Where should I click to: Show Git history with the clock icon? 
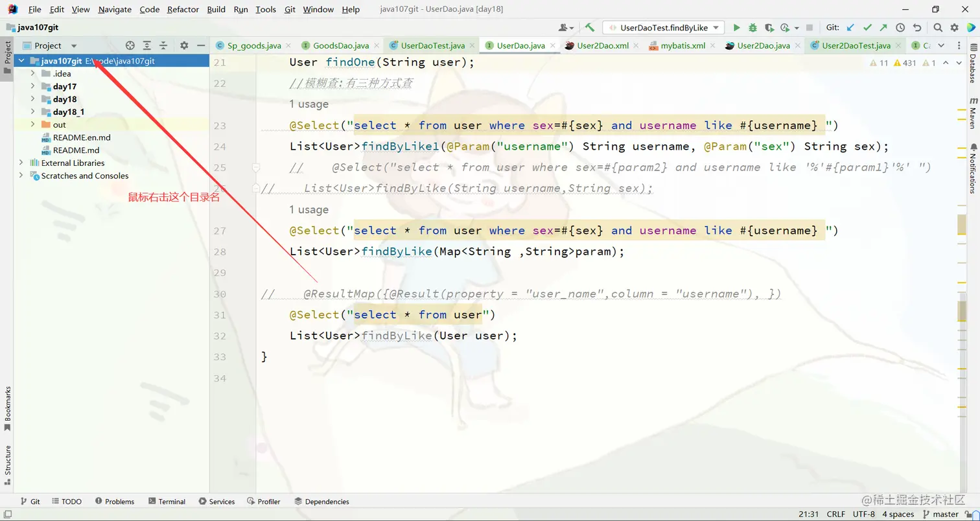point(900,28)
